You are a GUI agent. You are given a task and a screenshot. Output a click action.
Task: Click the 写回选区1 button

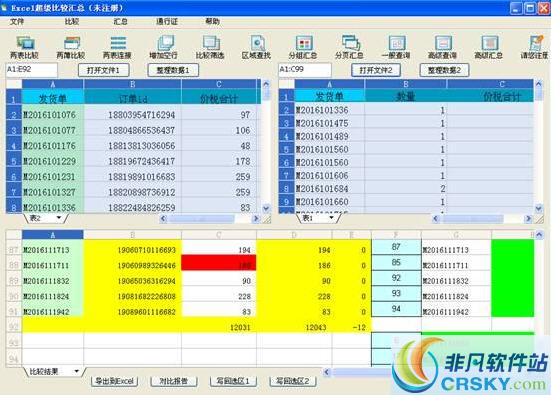233,381
